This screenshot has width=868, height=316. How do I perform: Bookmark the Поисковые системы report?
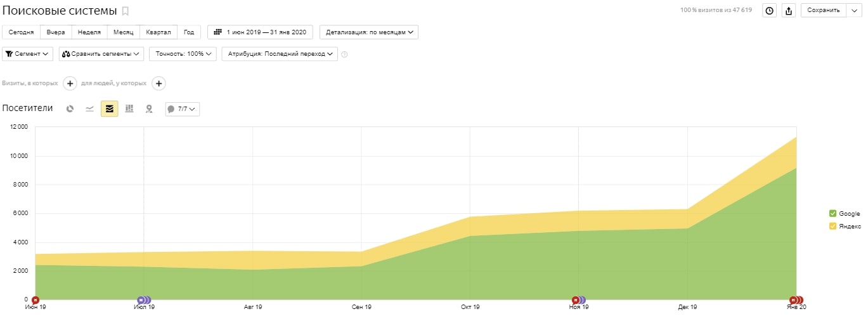coord(126,11)
